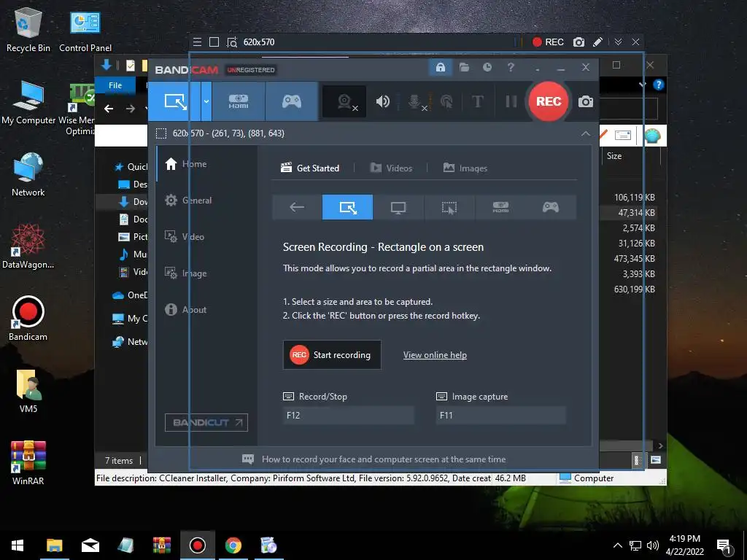Open Chrome from taskbar
The width and height of the screenshot is (747, 560).
tap(233, 545)
